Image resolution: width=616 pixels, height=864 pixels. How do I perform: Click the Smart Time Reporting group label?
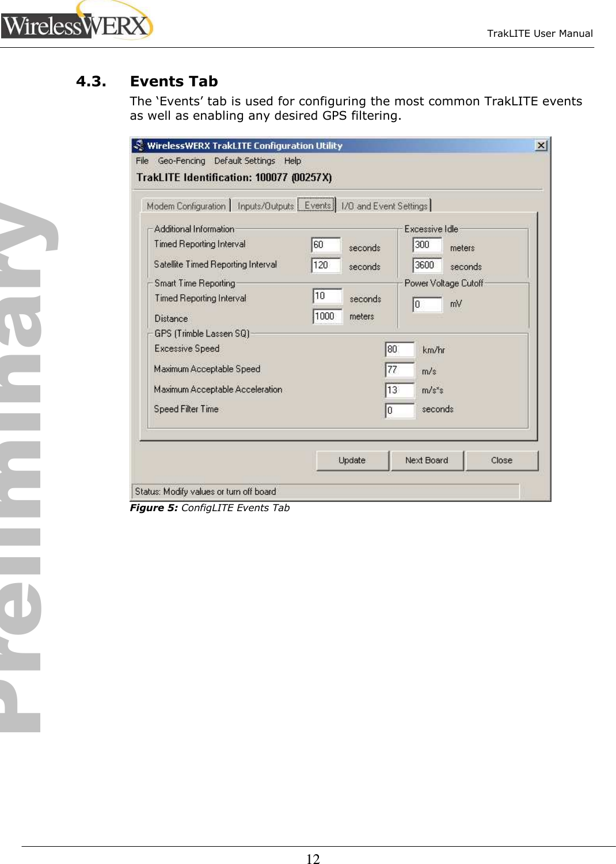point(195,283)
